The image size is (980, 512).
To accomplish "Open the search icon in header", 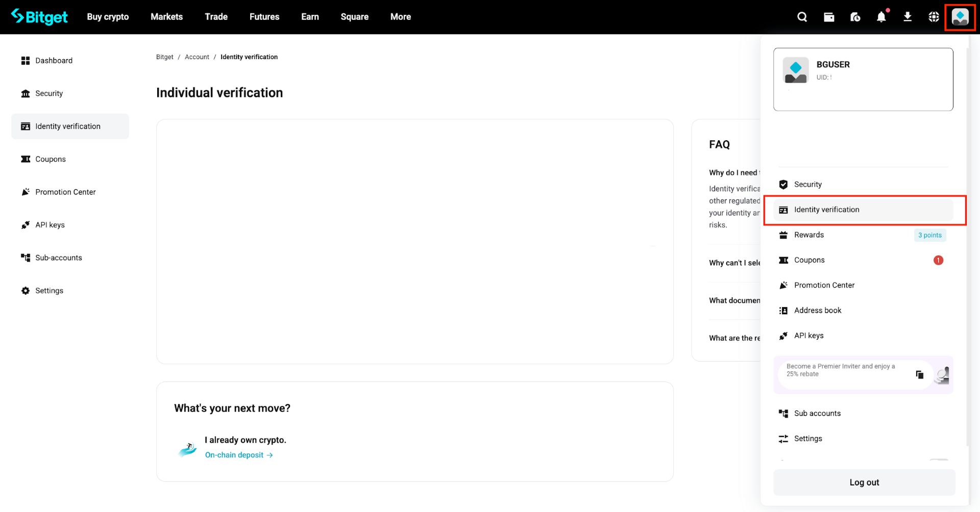I will point(802,17).
